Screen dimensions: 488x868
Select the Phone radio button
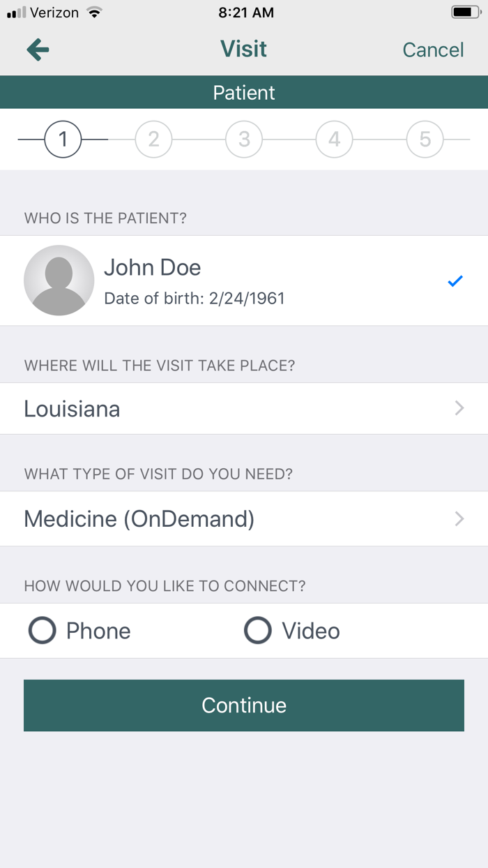click(x=42, y=630)
